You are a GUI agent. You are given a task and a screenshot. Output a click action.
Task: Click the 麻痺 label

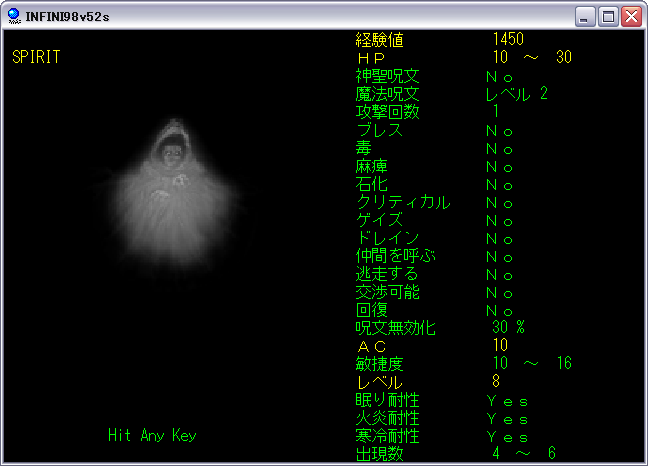tap(372, 166)
